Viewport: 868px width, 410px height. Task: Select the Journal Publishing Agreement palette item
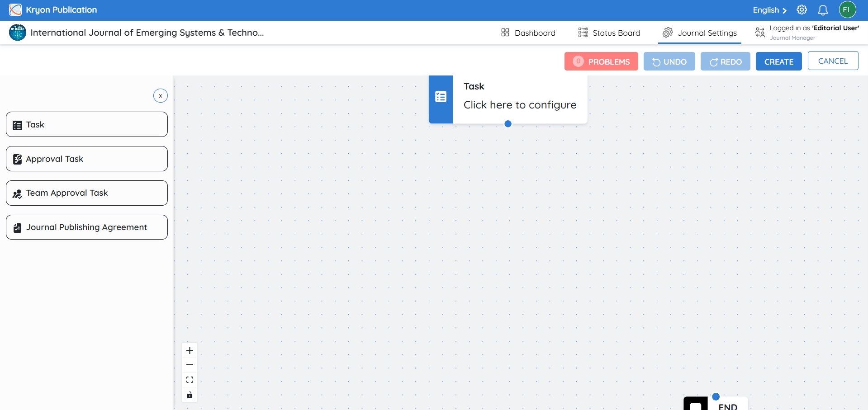(87, 227)
